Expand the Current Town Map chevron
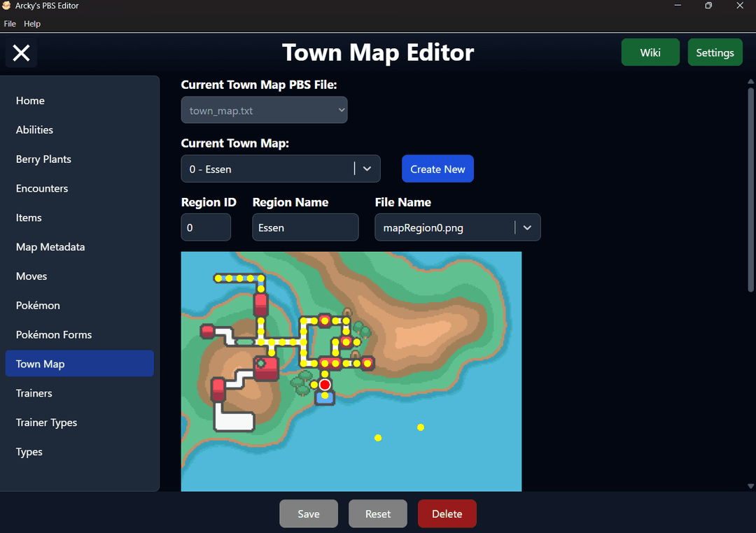The width and height of the screenshot is (756, 533). click(367, 169)
